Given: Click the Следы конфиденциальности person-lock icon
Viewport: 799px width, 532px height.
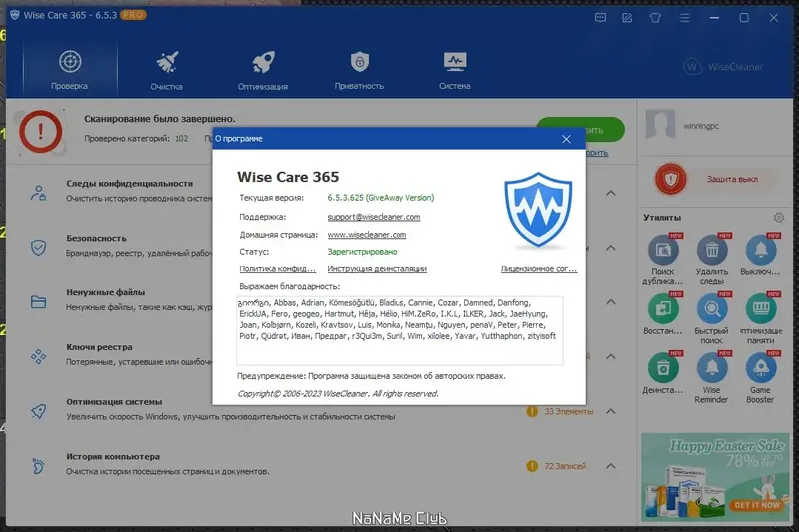Looking at the screenshot, I should coord(38,193).
